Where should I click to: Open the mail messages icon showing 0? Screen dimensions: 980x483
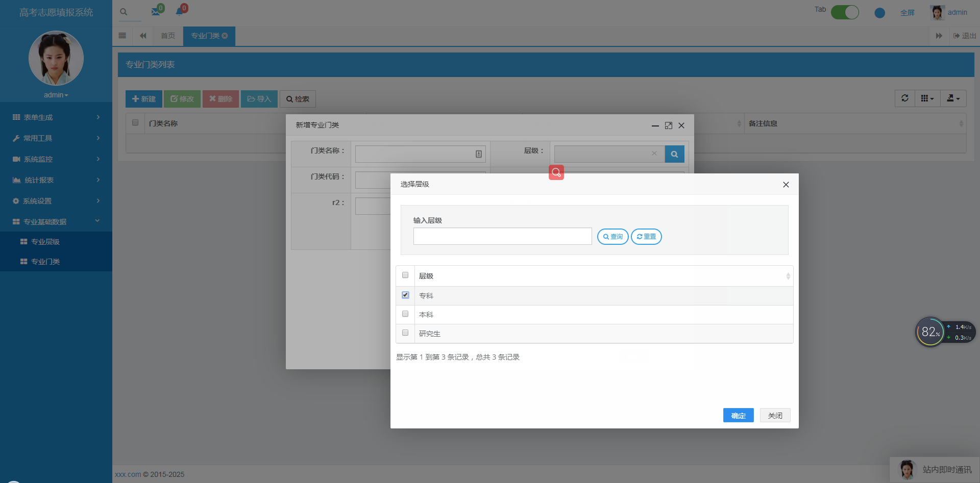(156, 11)
